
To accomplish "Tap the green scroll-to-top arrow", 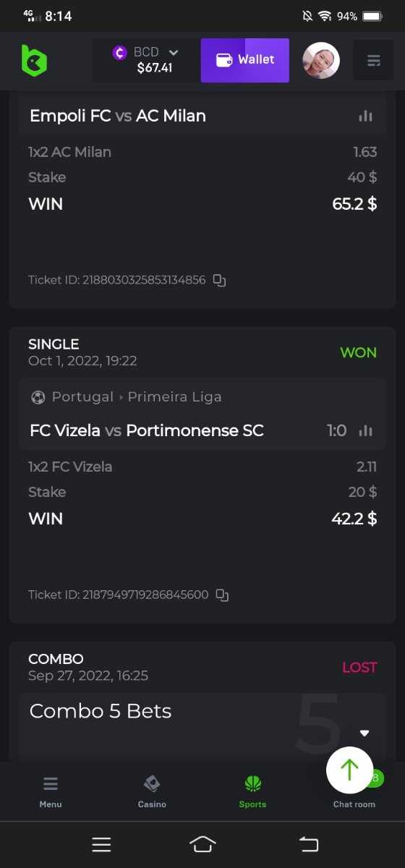I will click(x=350, y=770).
